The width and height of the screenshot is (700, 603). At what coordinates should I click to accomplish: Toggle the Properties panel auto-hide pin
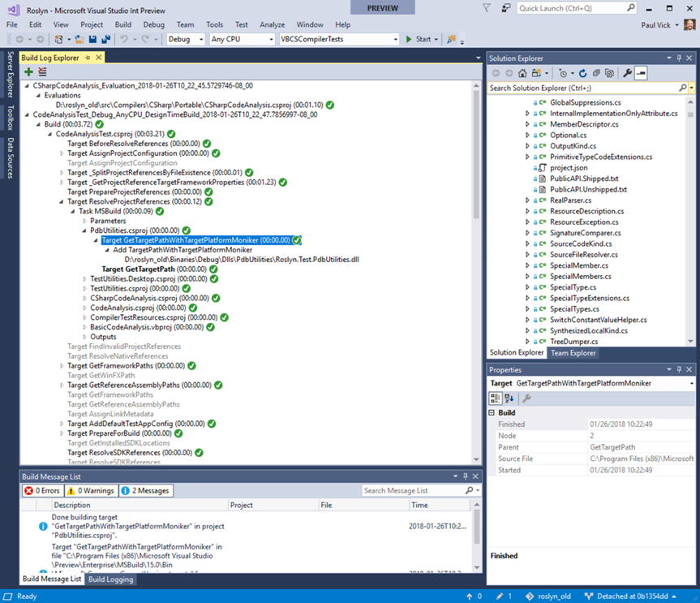tap(679, 369)
